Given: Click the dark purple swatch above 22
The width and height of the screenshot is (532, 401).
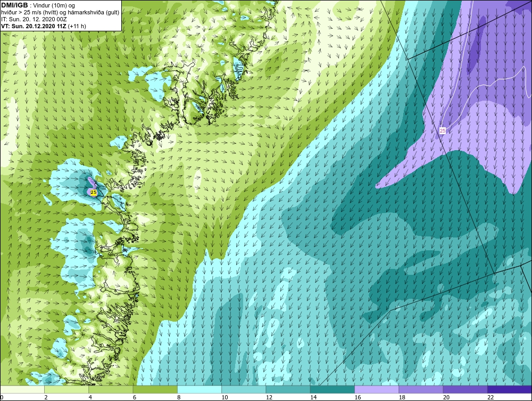Looking at the screenshot, I should (510, 389).
